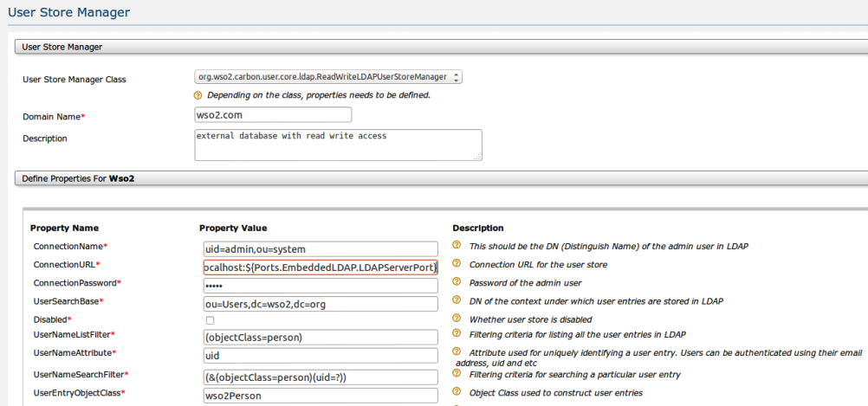Image resolution: width=868 pixels, height=406 pixels.
Task: Click the resize handle of Description text area
Action: pos(477,157)
